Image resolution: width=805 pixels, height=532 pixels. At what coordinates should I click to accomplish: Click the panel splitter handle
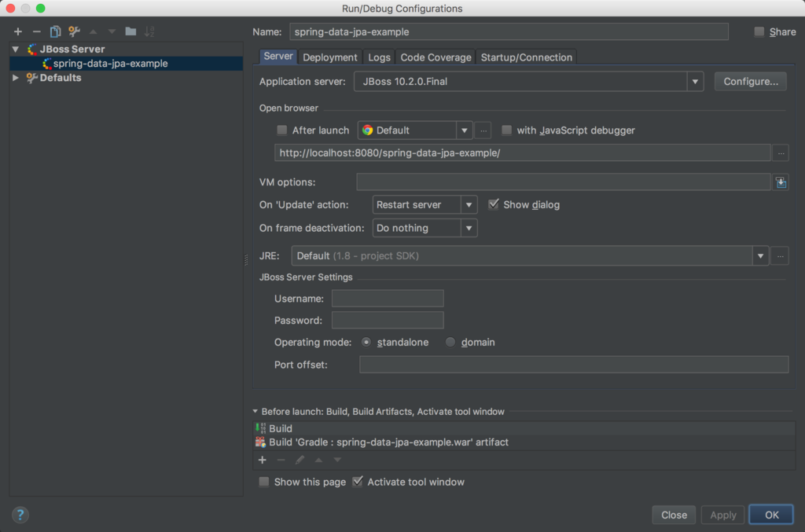pyautogui.click(x=246, y=260)
